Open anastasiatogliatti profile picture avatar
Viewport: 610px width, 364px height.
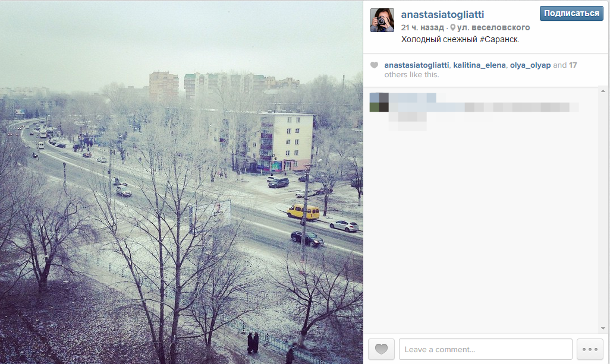(382, 20)
